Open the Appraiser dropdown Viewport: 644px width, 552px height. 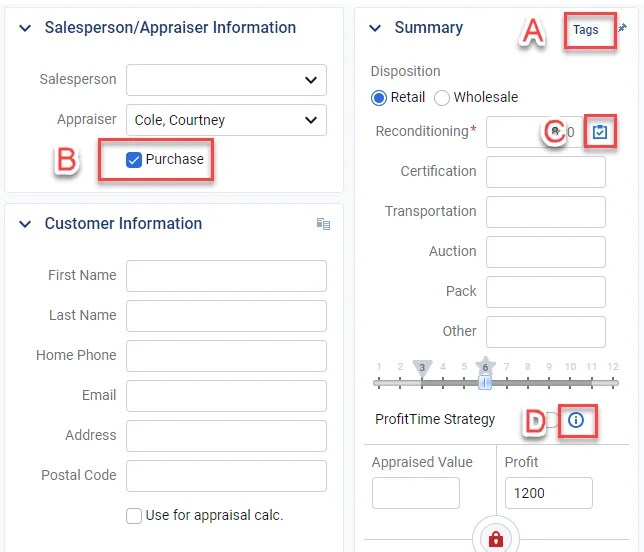coord(226,120)
